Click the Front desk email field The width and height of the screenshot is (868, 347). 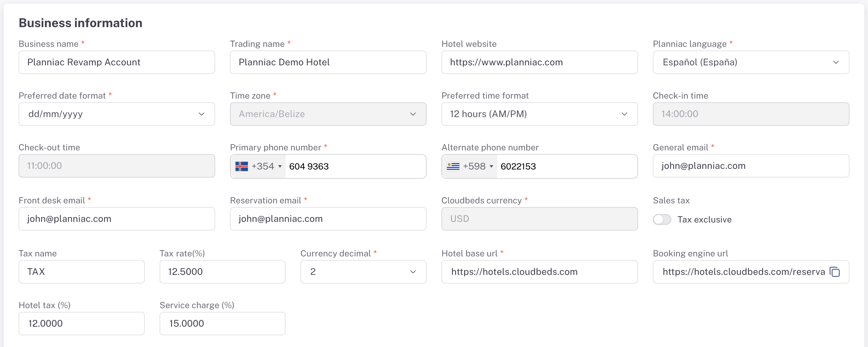[117, 219]
